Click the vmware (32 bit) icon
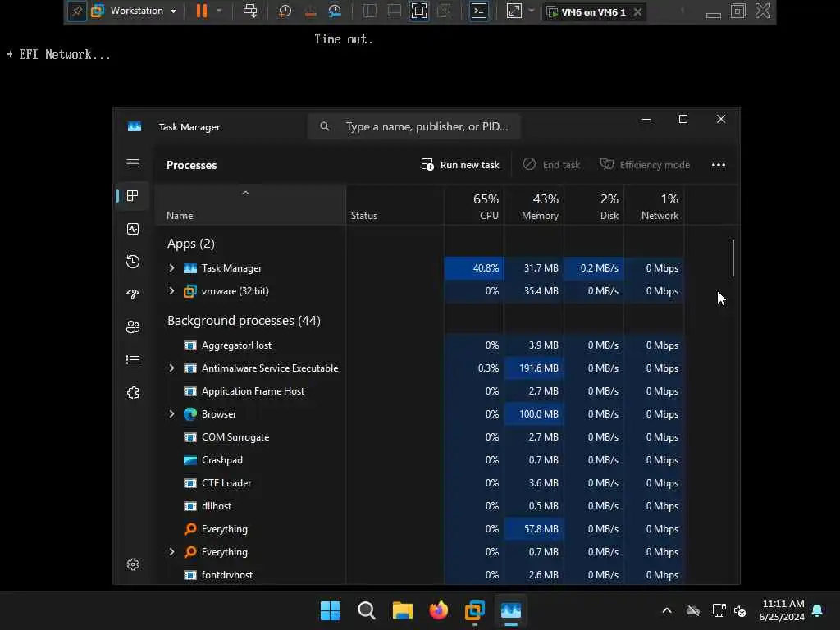Image resolution: width=840 pixels, height=630 pixels. tap(190, 291)
